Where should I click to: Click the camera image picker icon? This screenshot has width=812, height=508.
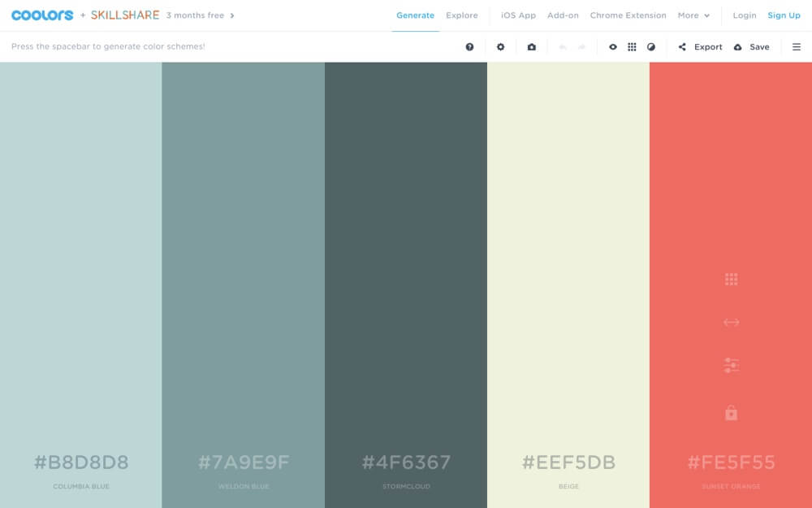pyautogui.click(x=531, y=47)
